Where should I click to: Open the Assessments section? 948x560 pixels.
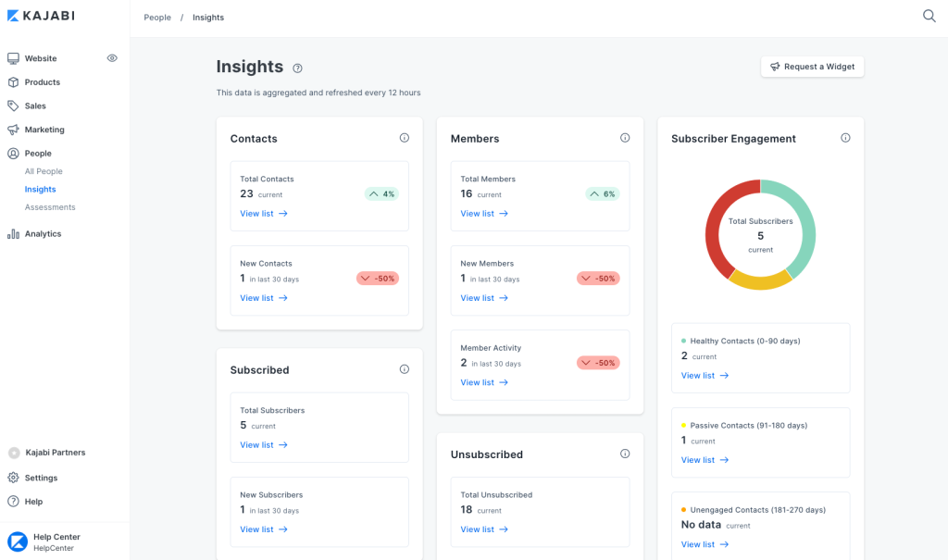click(49, 206)
